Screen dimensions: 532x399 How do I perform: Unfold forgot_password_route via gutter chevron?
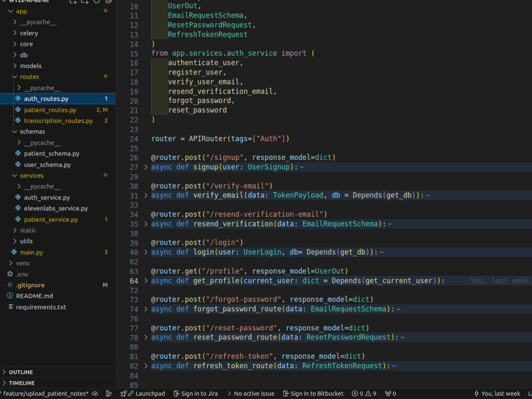[x=146, y=309]
